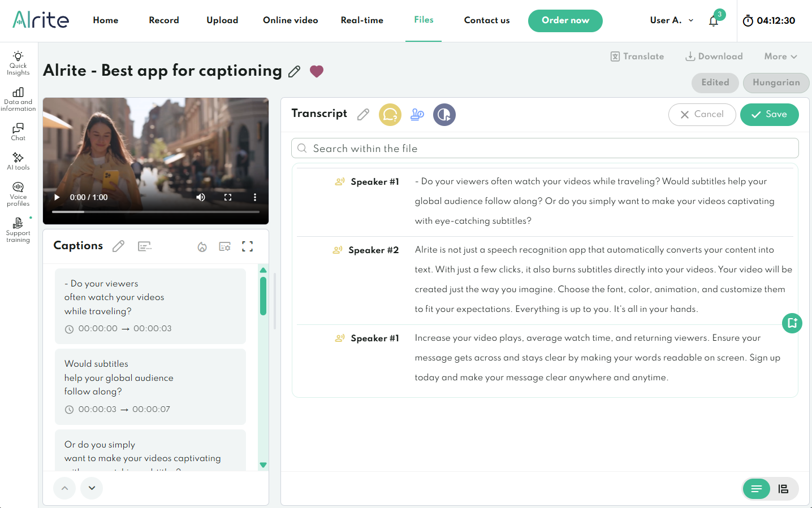
Task: Edit the file title with the pencil icon
Action: pyautogui.click(x=294, y=72)
